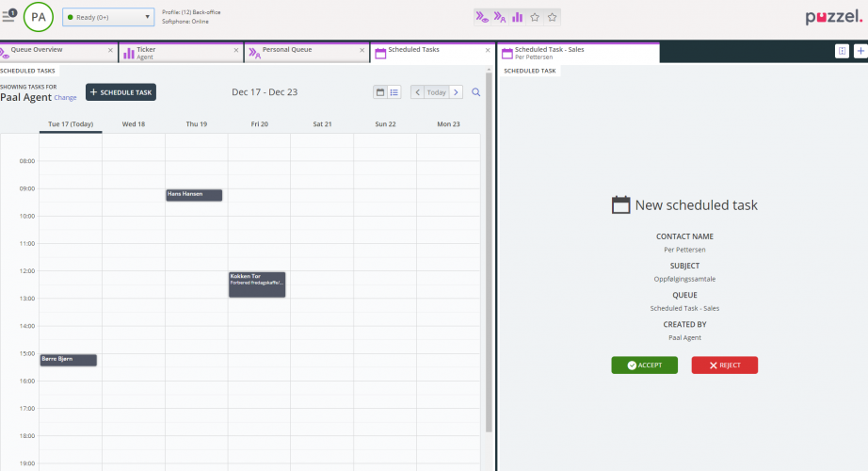Click the first star favorite icon
Image resolution: width=868 pixels, height=471 pixels.
[x=535, y=17]
